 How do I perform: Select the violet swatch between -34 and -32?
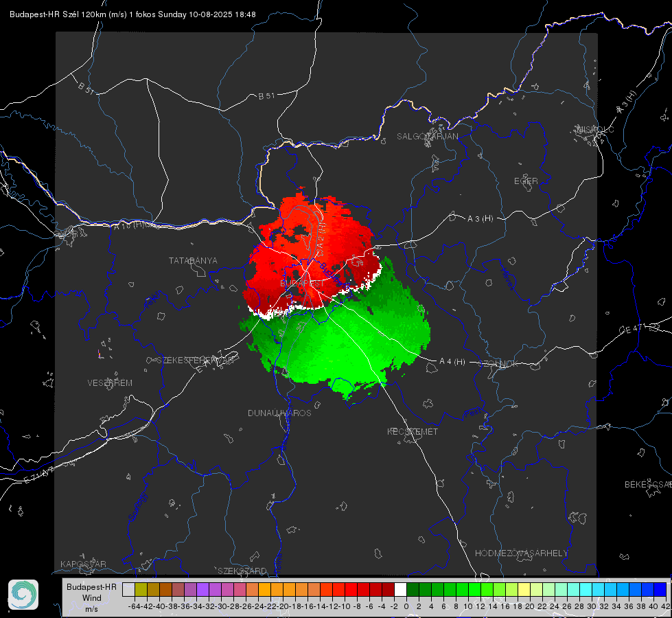(202, 589)
